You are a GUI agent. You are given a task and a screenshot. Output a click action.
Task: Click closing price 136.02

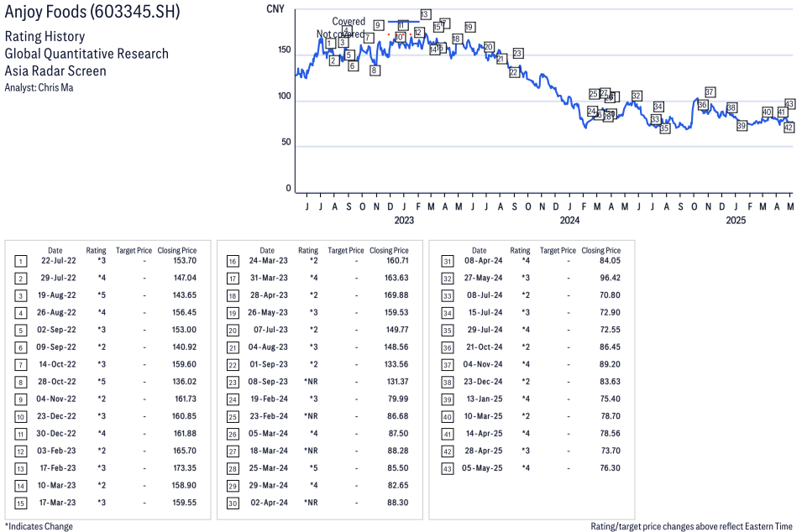[x=184, y=382]
